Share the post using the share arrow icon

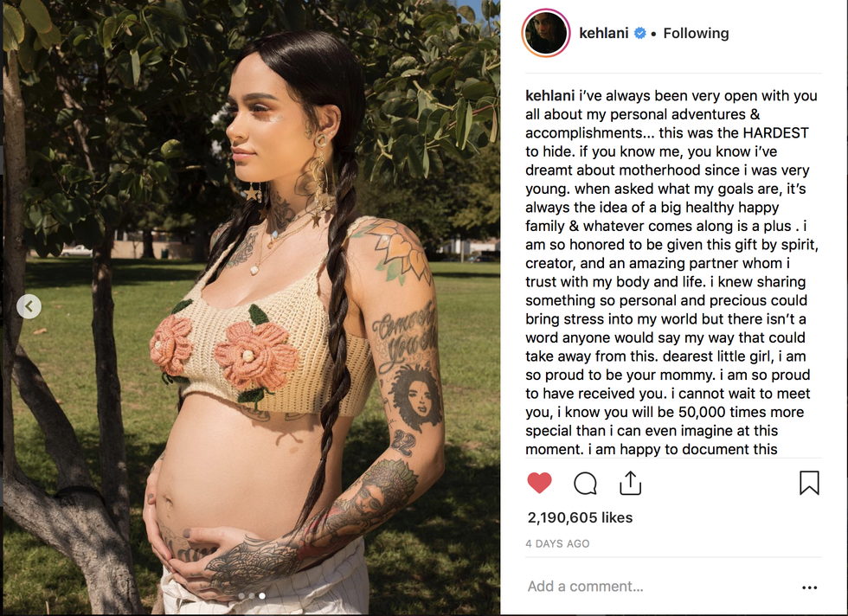point(630,483)
